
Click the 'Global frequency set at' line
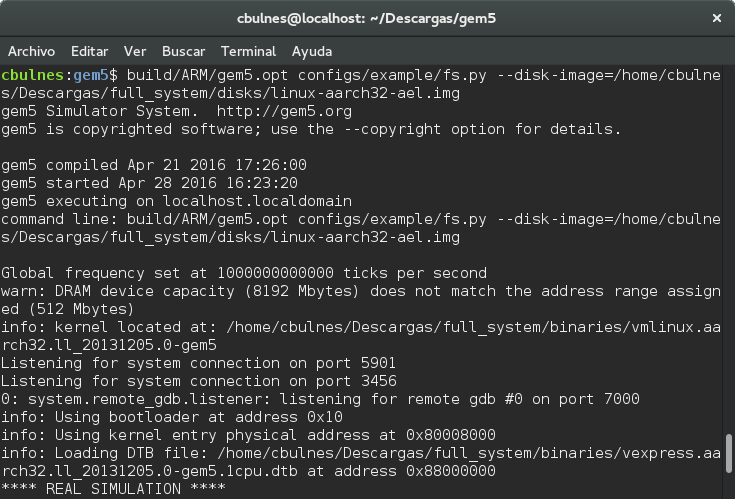click(244, 273)
